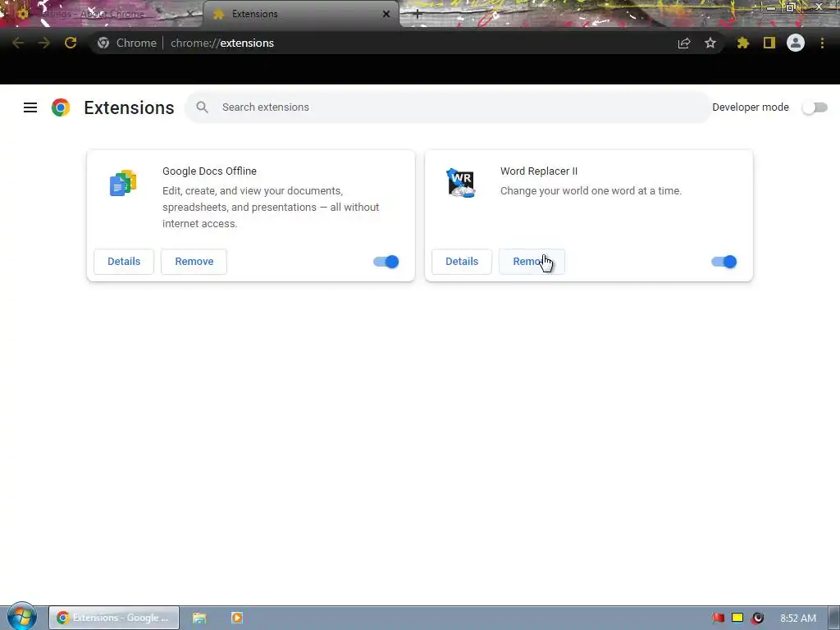
Task: Open the Windows Start button
Action: [x=22, y=617]
